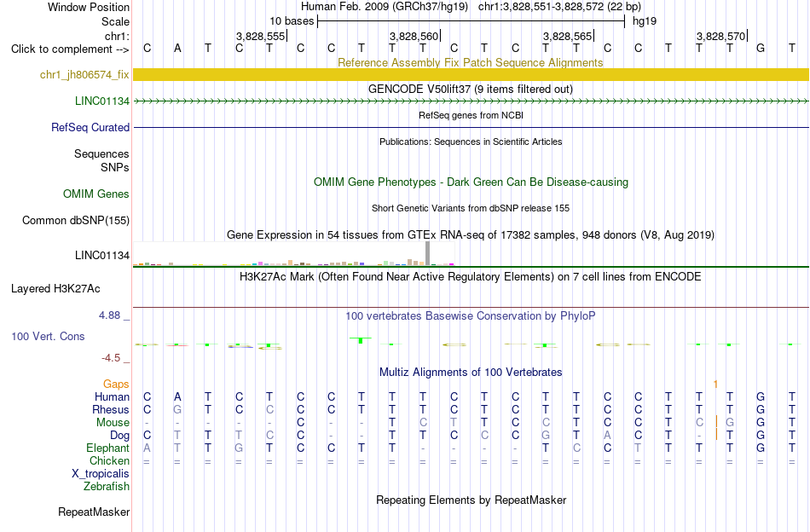
Task: Click the OMIM Genes side label
Action: coord(96,194)
